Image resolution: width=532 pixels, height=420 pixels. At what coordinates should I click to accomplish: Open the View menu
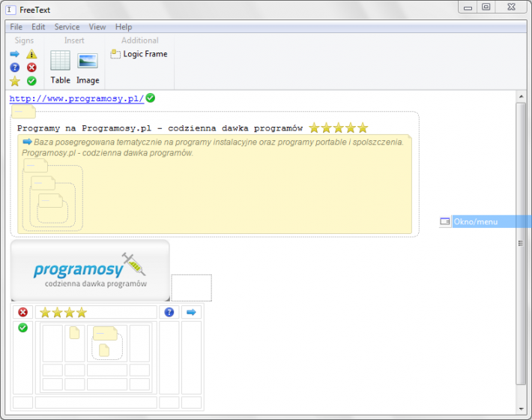97,27
